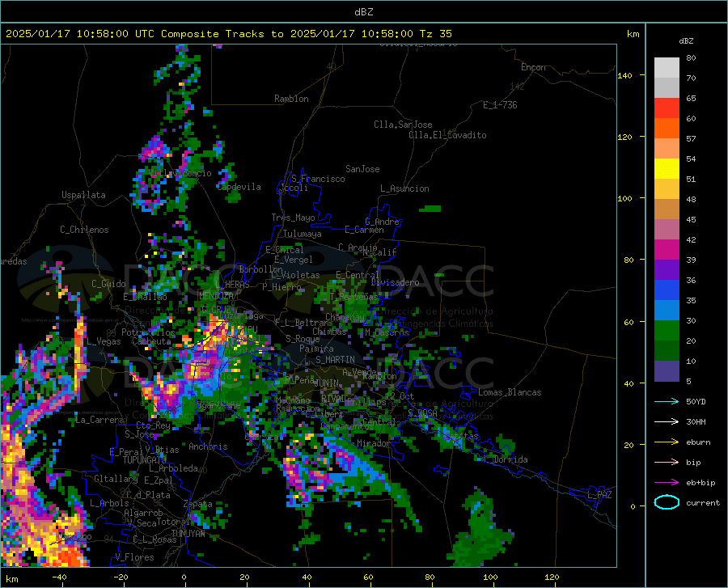The image size is (728, 588).
Task: Click the '-20' tick on the horizontal axis
Action: point(121,577)
